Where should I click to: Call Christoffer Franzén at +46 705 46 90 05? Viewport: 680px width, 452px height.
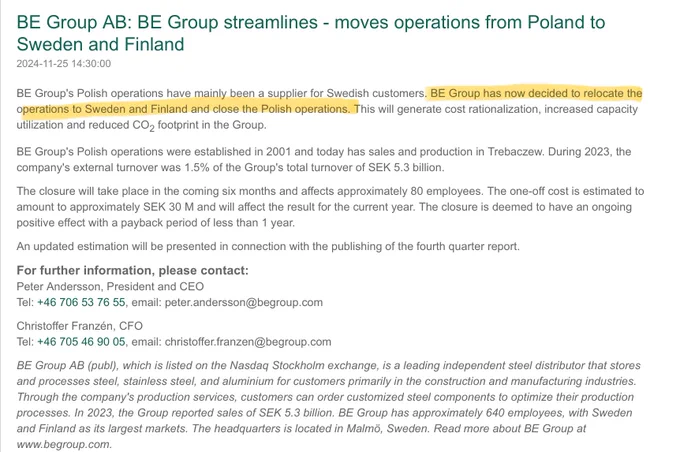point(81,342)
